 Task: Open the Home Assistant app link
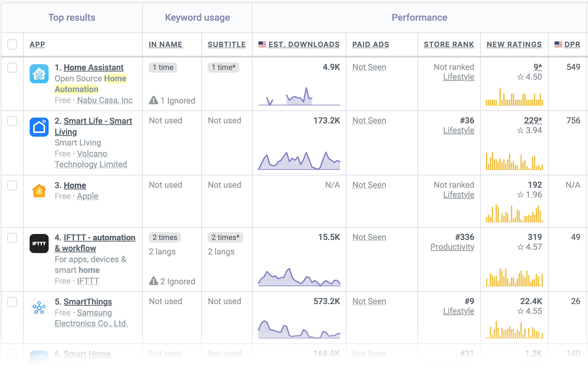pos(93,68)
